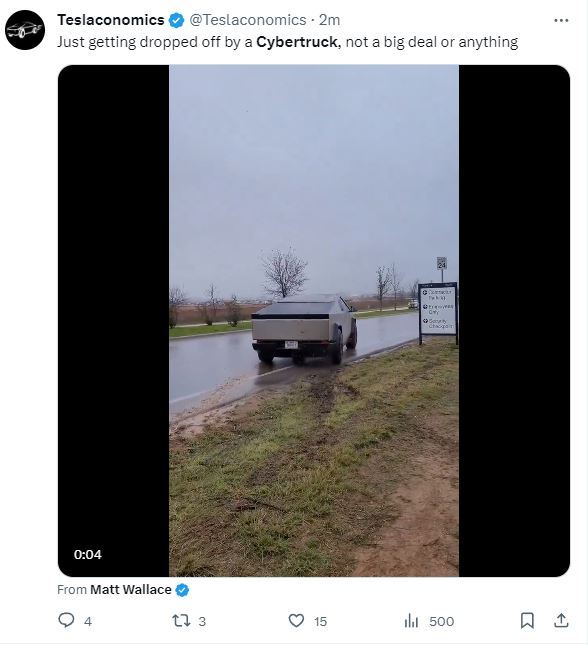This screenshot has height=645, width=588.
Task: Click the Teslaconomics display name
Action: pyautogui.click(x=111, y=20)
